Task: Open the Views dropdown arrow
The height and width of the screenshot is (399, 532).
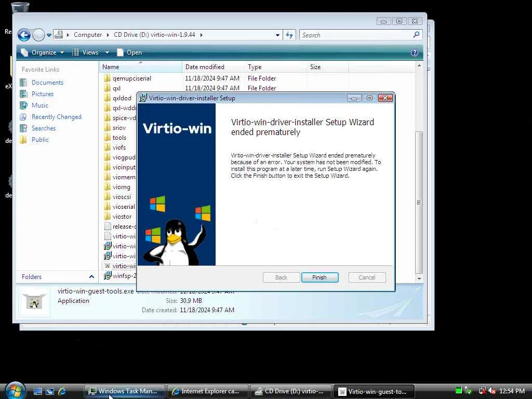Action: coord(107,52)
